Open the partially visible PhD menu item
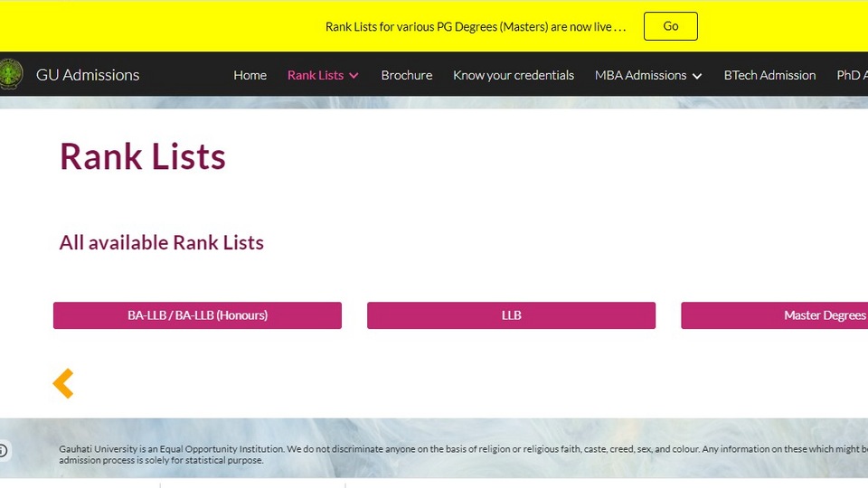 [852, 75]
